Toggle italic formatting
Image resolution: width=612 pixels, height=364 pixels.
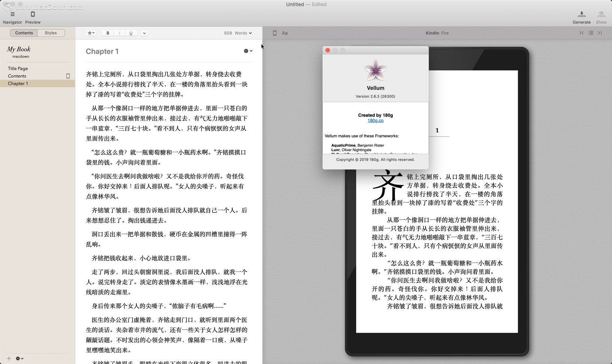[119, 33]
